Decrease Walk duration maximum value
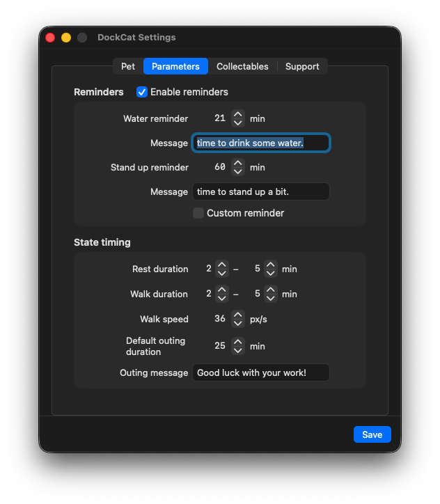Viewport: 440px width, 504px height. (x=271, y=298)
